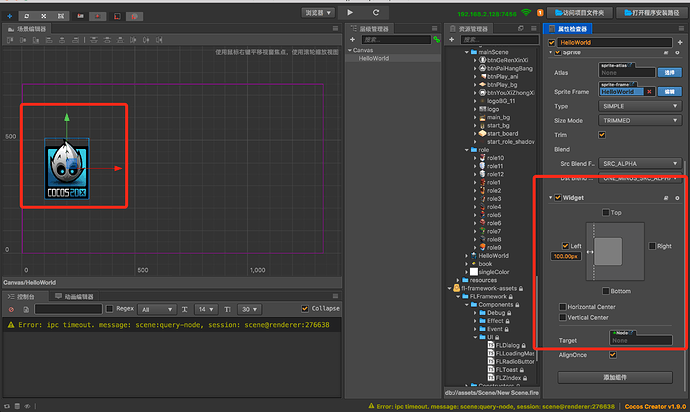Uncheck the console Collapse option
This screenshot has height=412, width=690.
[x=305, y=309]
